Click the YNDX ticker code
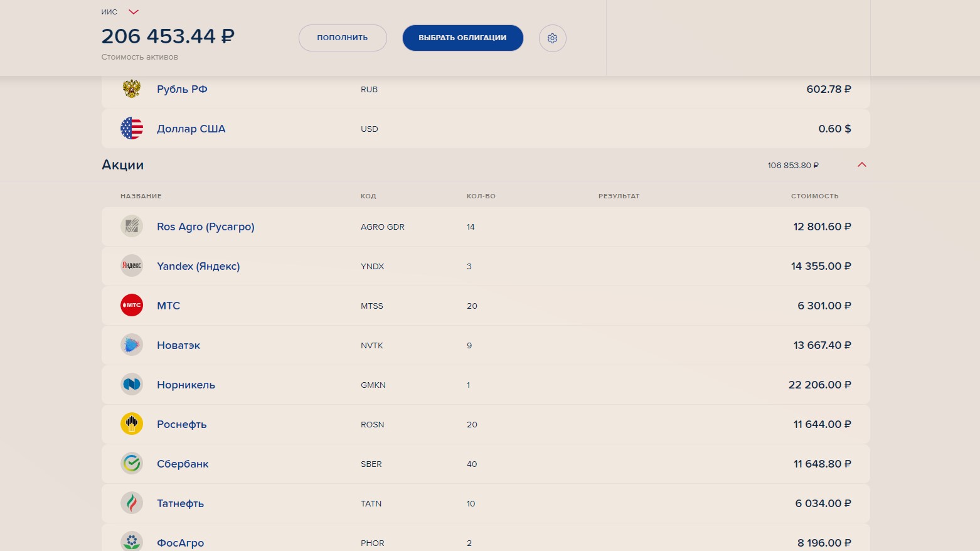Screen dimensions: 980x551 pos(372,266)
